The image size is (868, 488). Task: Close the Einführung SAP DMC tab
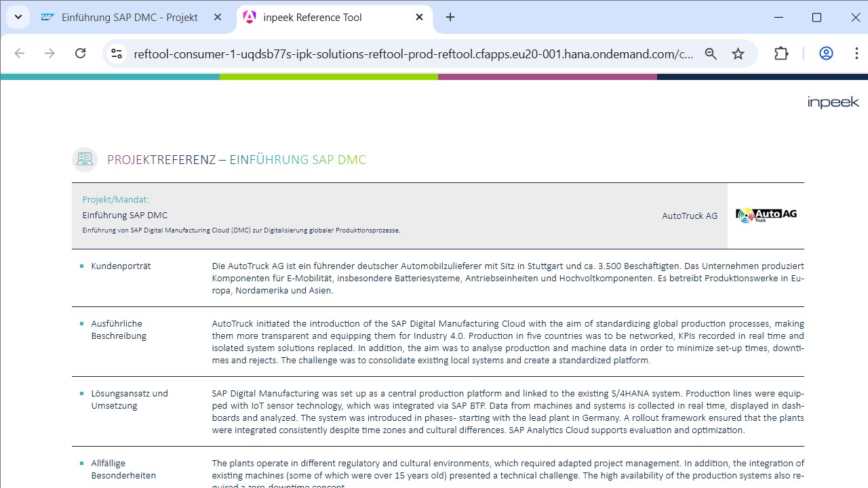tap(218, 18)
